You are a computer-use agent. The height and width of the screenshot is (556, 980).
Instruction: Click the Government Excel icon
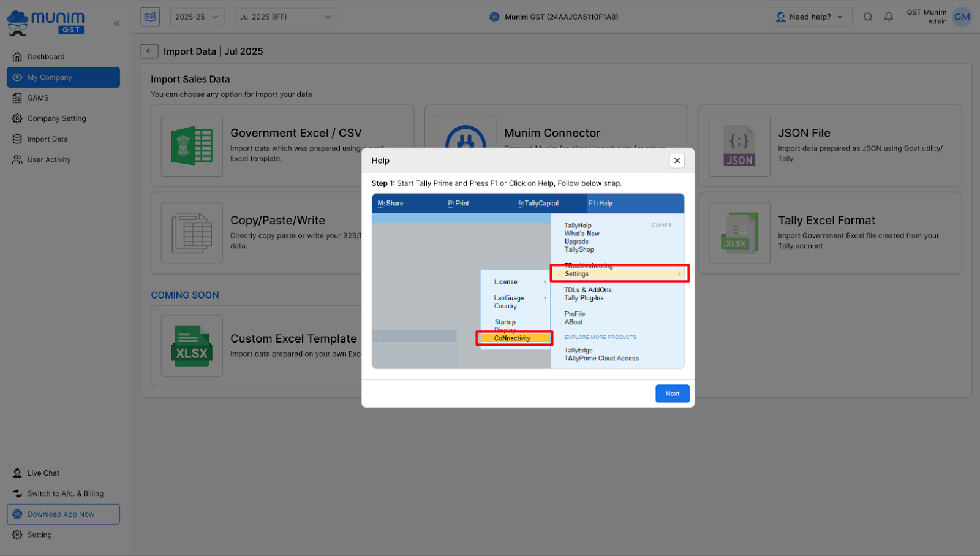[x=192, y=146]
